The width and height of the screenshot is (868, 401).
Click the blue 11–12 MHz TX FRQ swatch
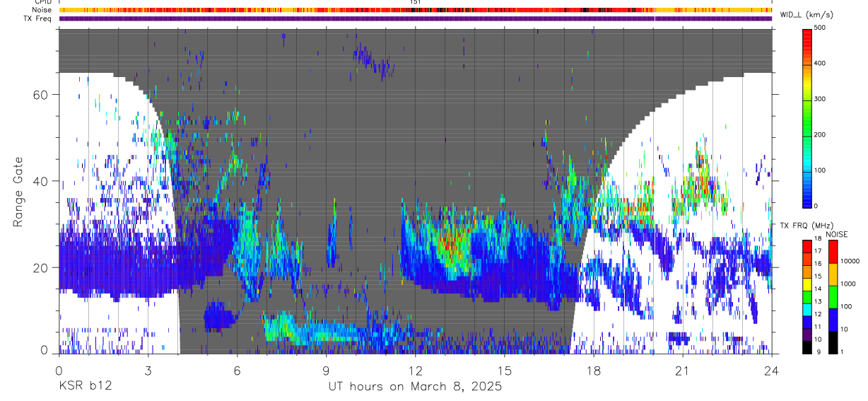coord(807,322)
